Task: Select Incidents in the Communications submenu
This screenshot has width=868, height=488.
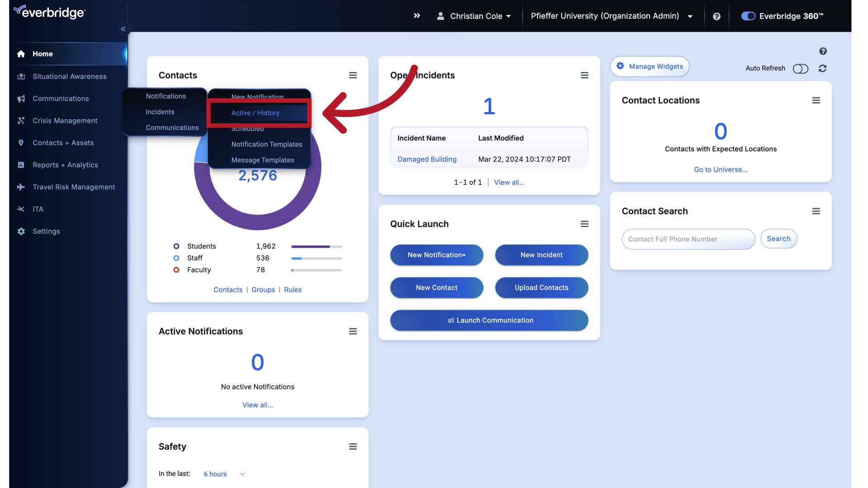Action: coord(160,112)
